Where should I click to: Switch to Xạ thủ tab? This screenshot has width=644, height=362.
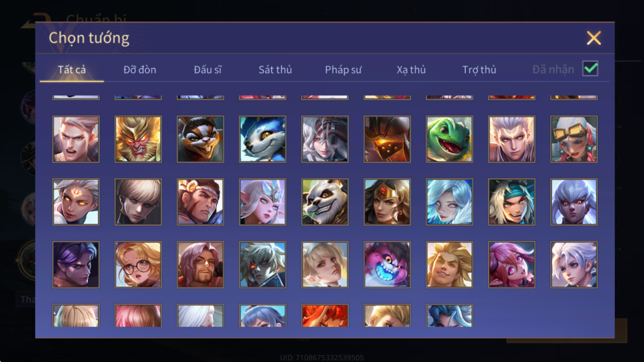(x=411, y=70)
